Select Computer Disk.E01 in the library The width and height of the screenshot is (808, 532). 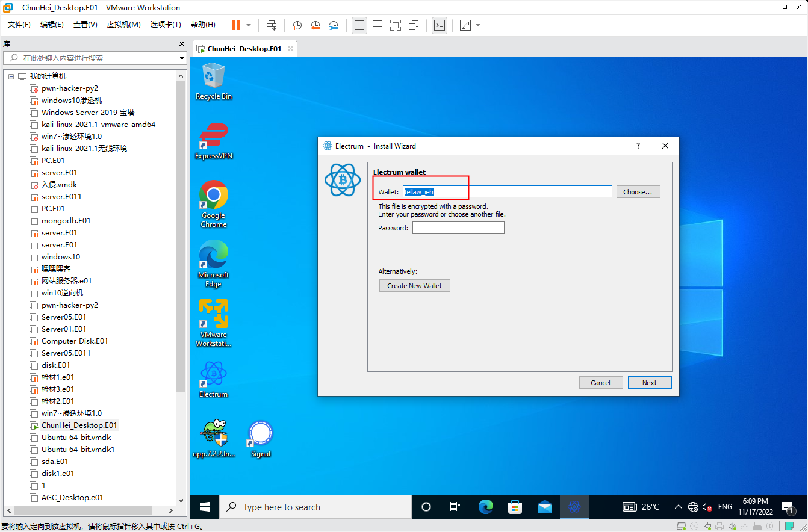(75, 341)
